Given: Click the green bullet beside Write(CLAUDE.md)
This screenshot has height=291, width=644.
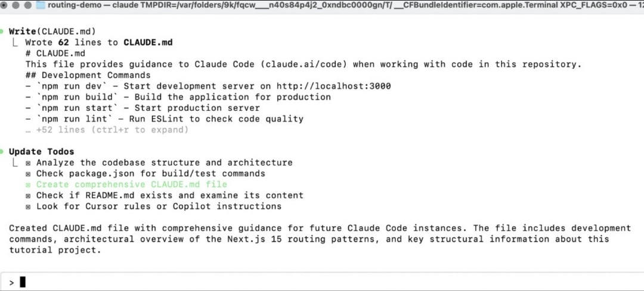Looking at the screenshot, I should click(x=2, y=31).
